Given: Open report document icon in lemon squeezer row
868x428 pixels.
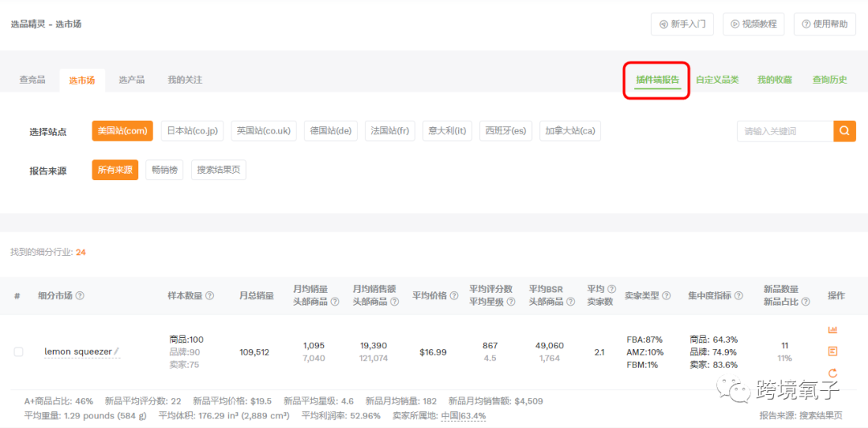Looking at the screenshot, I should pyautogui.click(x=832, y=352).
